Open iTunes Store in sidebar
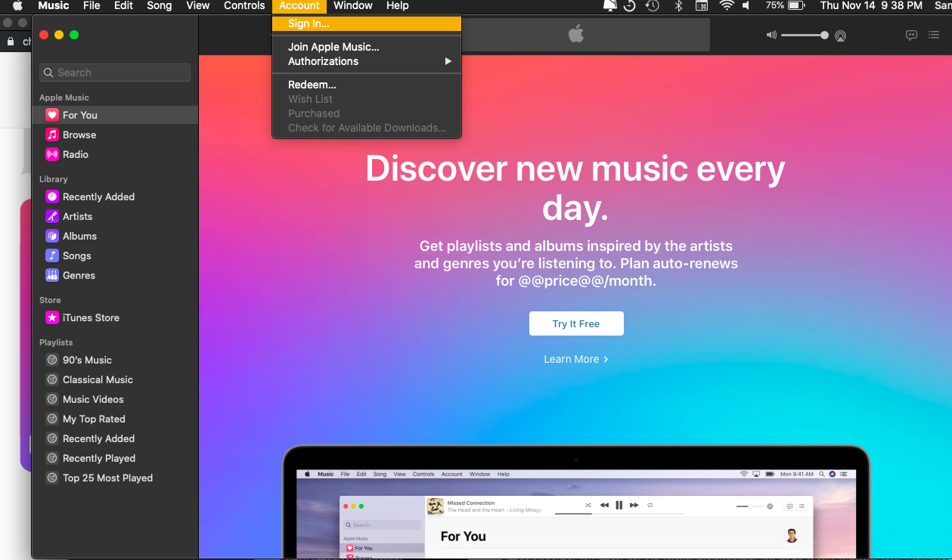The height and width of the screenshot is (560, 952). pos(115,317)
